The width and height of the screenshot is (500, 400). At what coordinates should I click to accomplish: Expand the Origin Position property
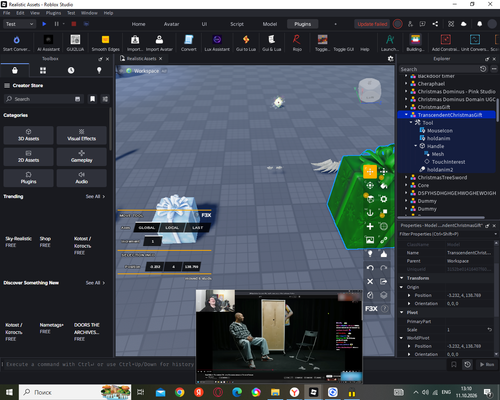pyautogui.click(x=409, y=295)
